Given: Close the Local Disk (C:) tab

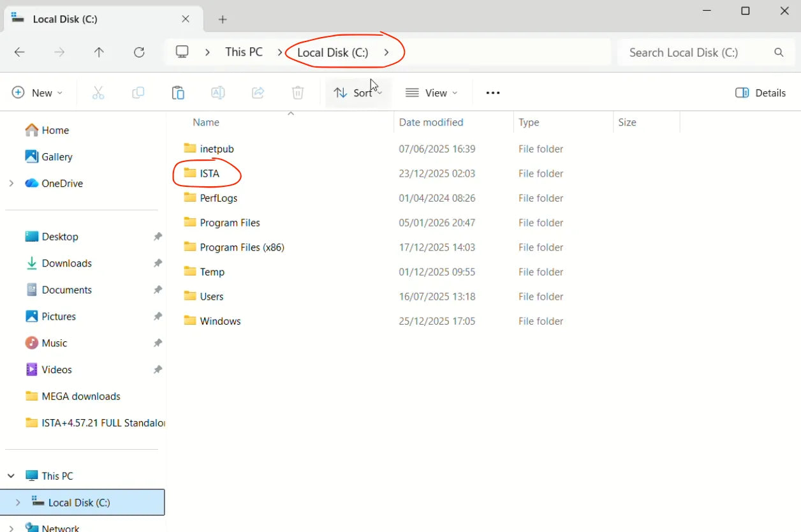Looking at the screenshot, I should 186,19.
